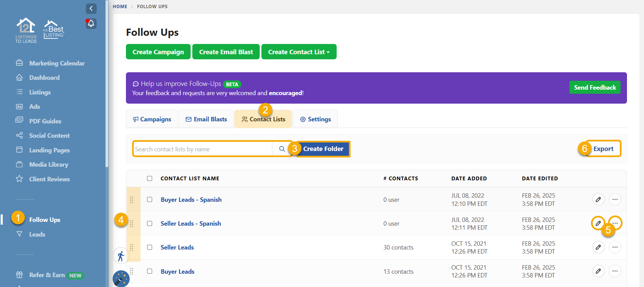Click the search magnifier icon
Image resolution: width=644 pixels, height=287 pixels.
(282, 149)
